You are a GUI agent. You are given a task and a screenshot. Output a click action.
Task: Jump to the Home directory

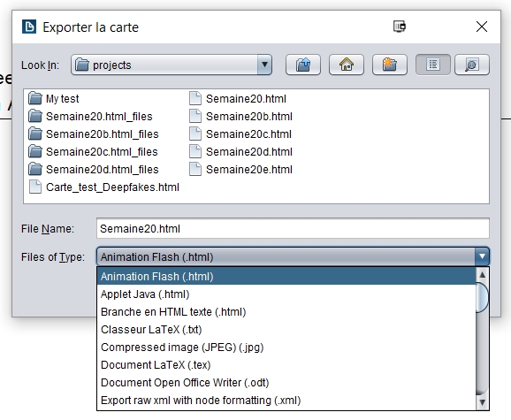click(x=346, y=65)
